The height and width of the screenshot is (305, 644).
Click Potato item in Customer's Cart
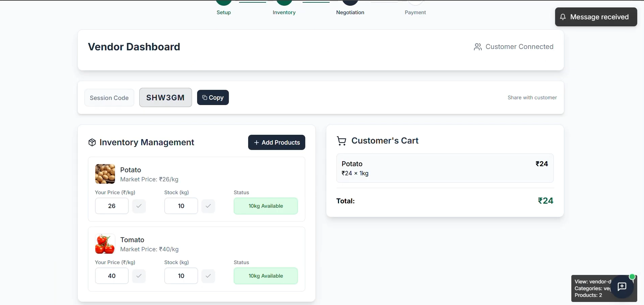coord(445,168)
